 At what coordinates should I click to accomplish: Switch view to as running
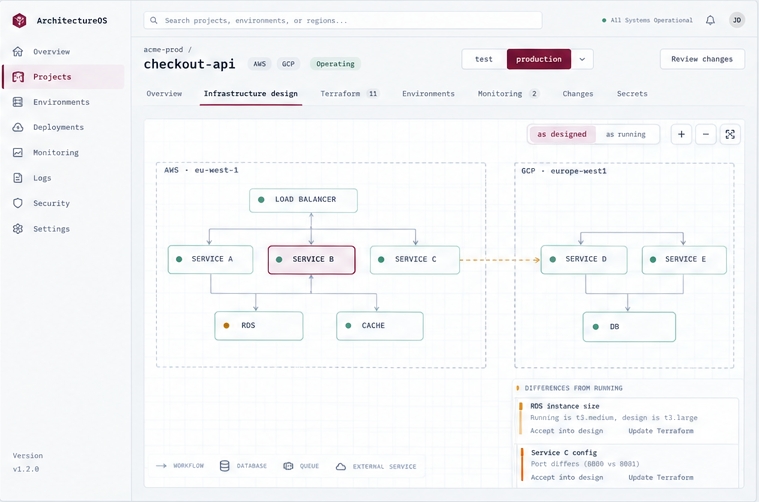pyautogui.click(x=626, y=134)
